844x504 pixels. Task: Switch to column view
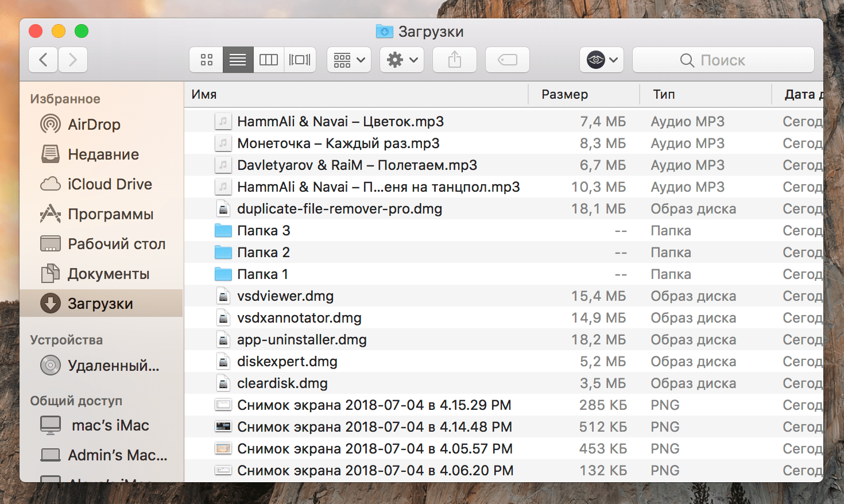click(x=269, y=60)
